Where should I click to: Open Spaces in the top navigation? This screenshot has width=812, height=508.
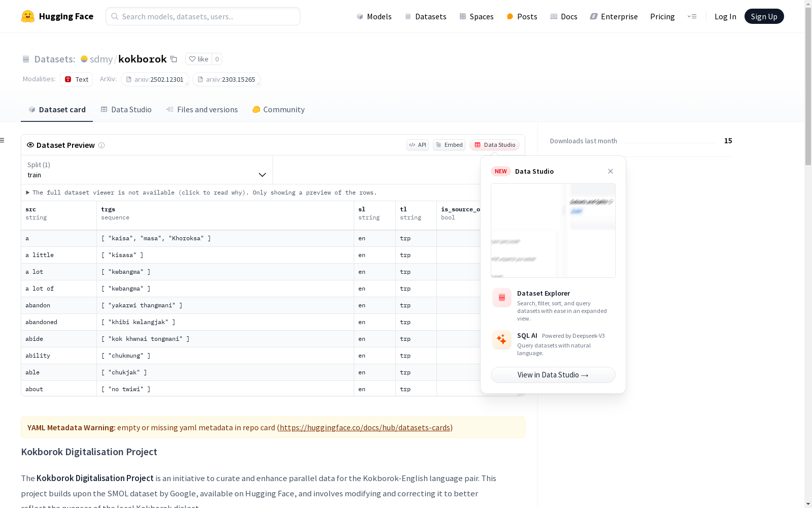tap(476, 16)
